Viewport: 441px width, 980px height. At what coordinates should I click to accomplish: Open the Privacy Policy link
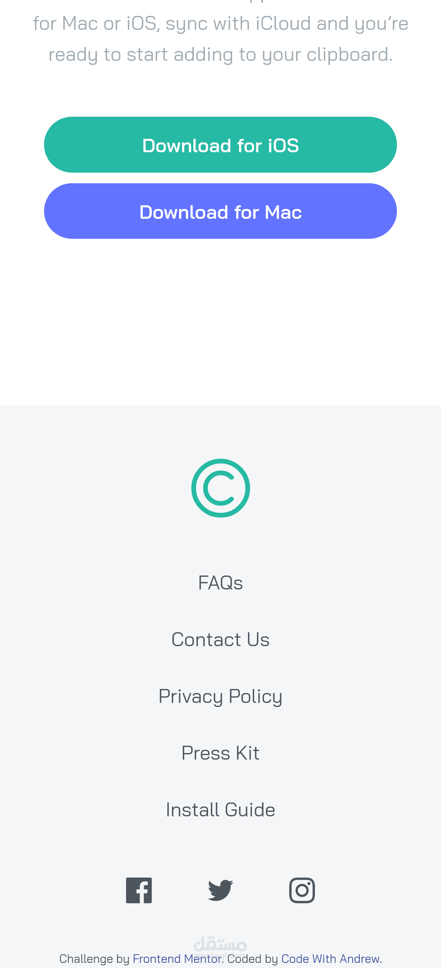(x=220, y=696)
